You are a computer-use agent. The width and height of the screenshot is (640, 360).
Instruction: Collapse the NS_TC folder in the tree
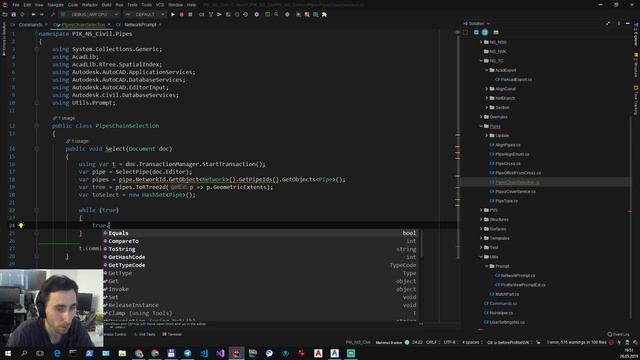point(481,61)
